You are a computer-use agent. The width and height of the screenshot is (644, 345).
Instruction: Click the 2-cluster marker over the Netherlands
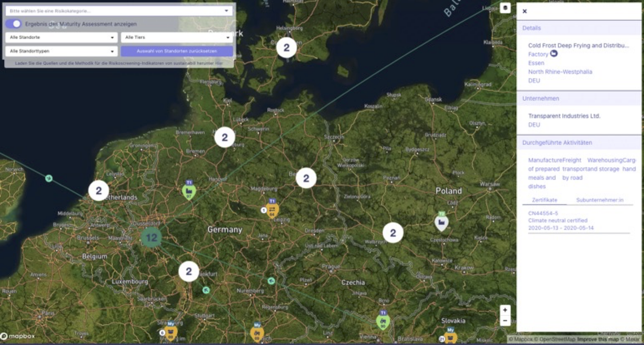click(99, 191)
